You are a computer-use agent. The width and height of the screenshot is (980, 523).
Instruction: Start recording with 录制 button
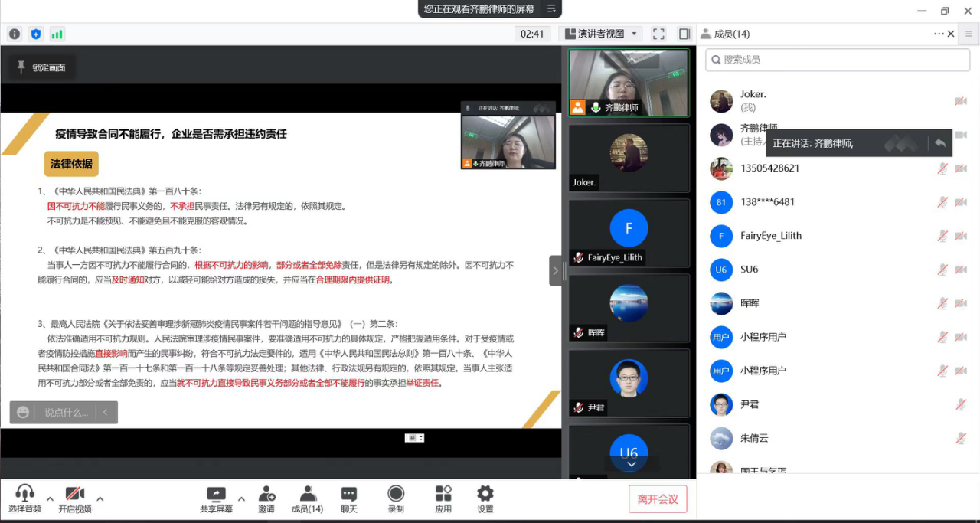click(396, 499)
